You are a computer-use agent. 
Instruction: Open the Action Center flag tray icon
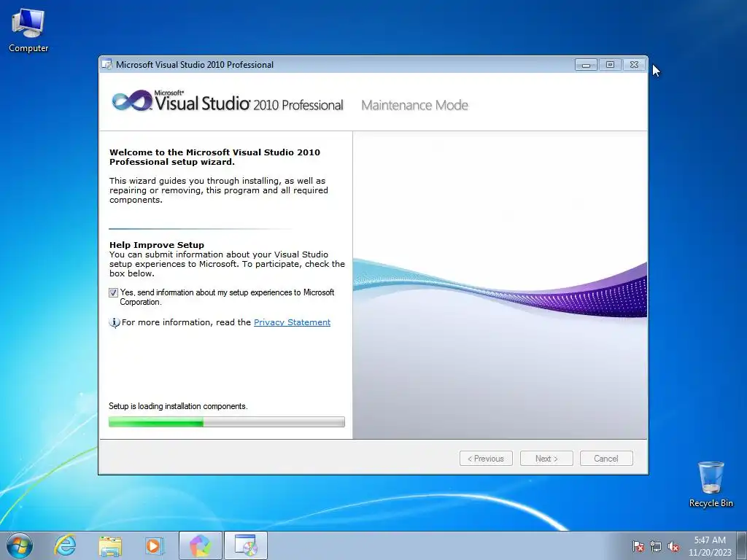[x=638, y=546]
